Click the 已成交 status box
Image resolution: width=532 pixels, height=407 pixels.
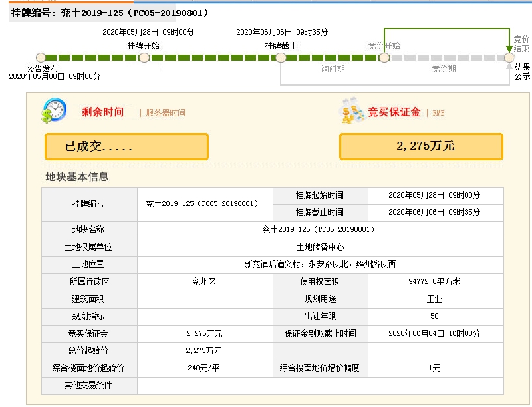point(126,146)
